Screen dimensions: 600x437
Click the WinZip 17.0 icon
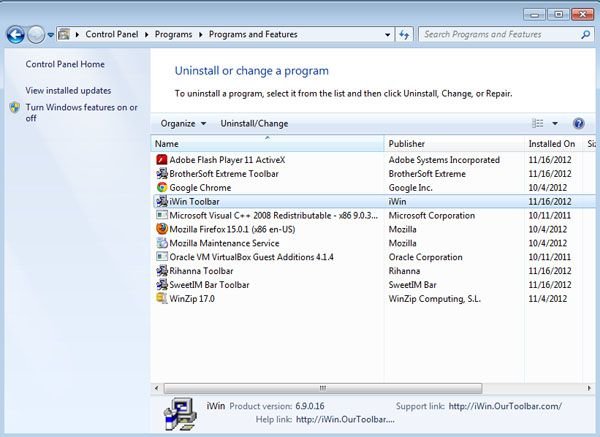coord(162,298)
